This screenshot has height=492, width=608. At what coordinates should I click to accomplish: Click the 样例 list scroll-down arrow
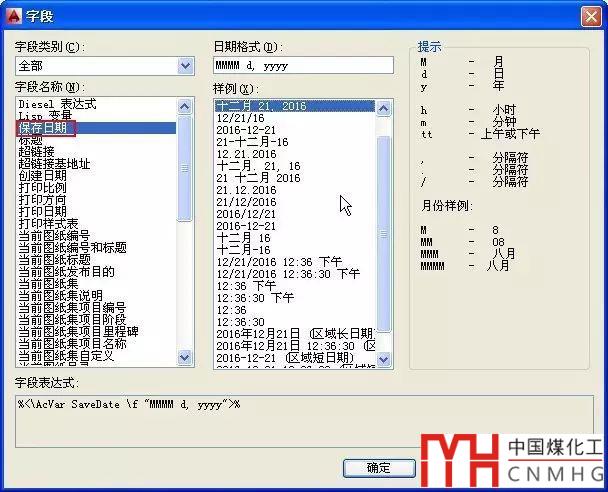coord(384,357)
